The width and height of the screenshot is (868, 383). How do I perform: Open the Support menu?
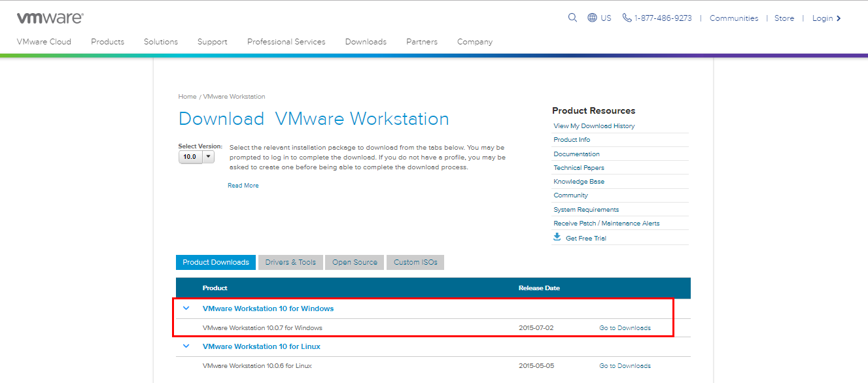coord(213,42)
